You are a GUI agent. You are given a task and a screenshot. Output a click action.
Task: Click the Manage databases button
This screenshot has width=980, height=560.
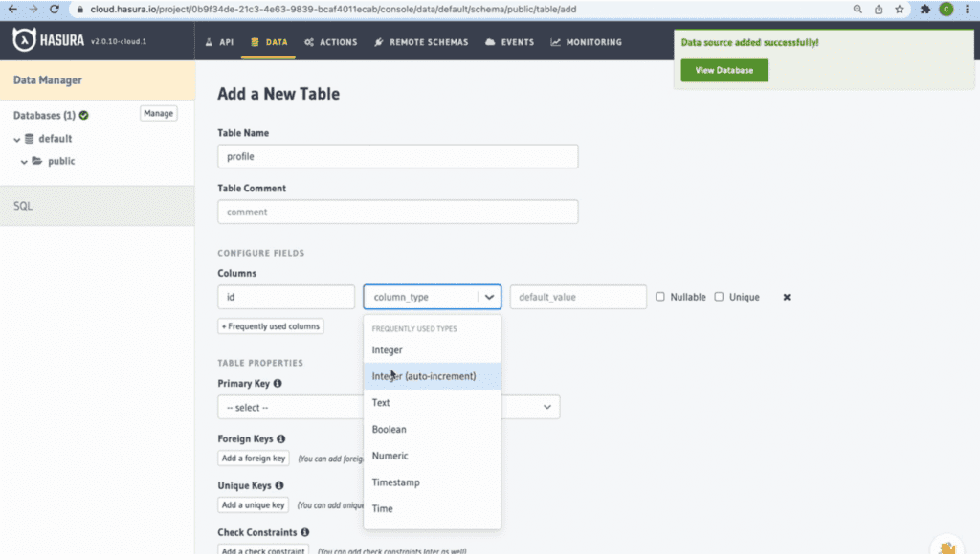(158, 113)
